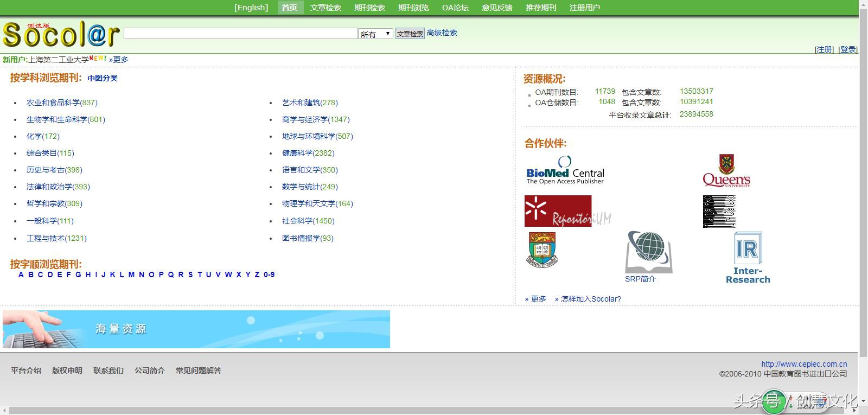Browse journals starting with 0-9
868x415 pixels.
coord(269,274)
